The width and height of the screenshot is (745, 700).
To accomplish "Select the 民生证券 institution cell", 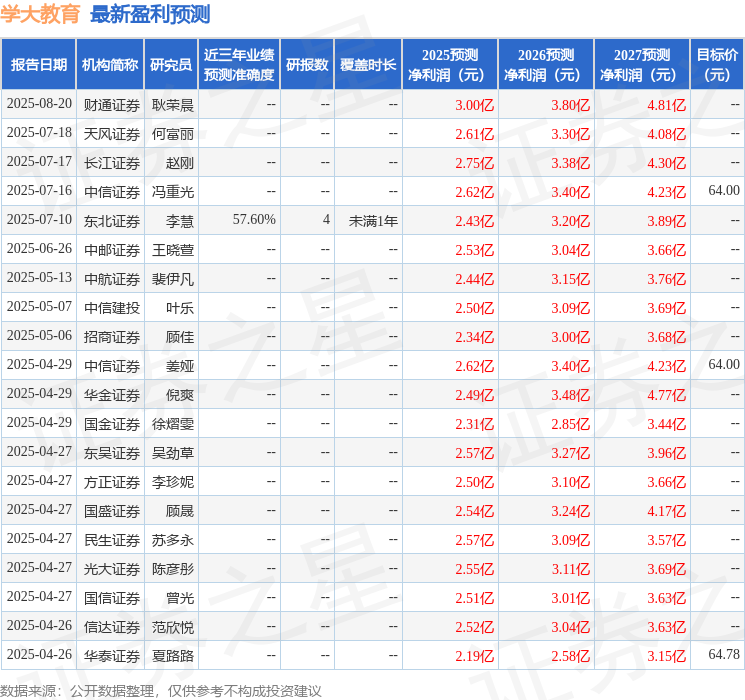I will [112, 540].
